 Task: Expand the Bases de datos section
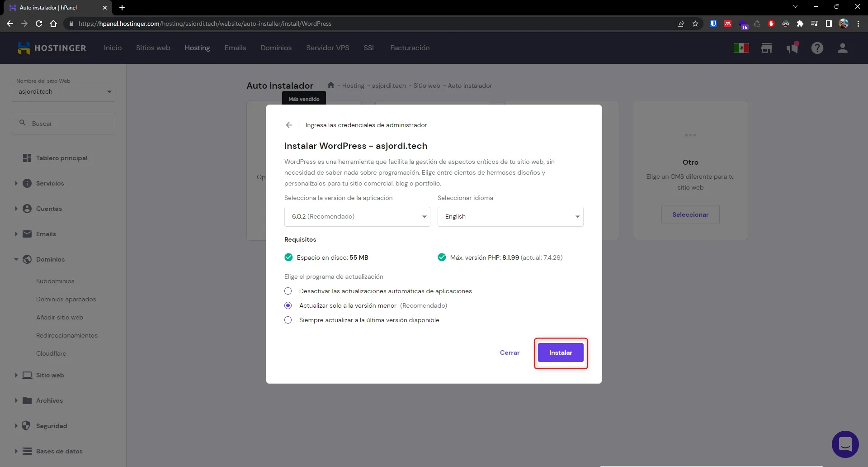tap(16, 451)
